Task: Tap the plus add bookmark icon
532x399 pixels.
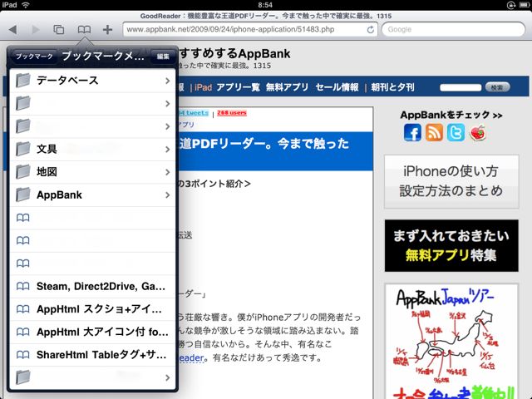Action: [107, 30]
